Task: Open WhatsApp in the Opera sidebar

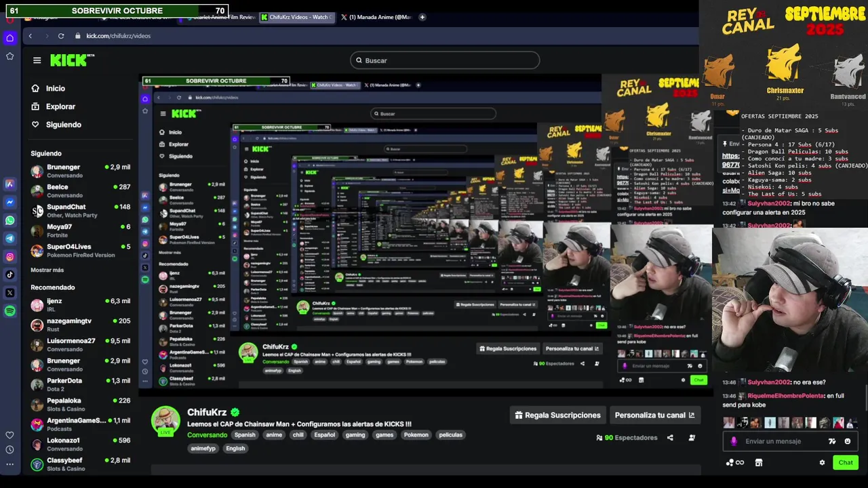Action: pyautogui.click(x=9, y=220)
